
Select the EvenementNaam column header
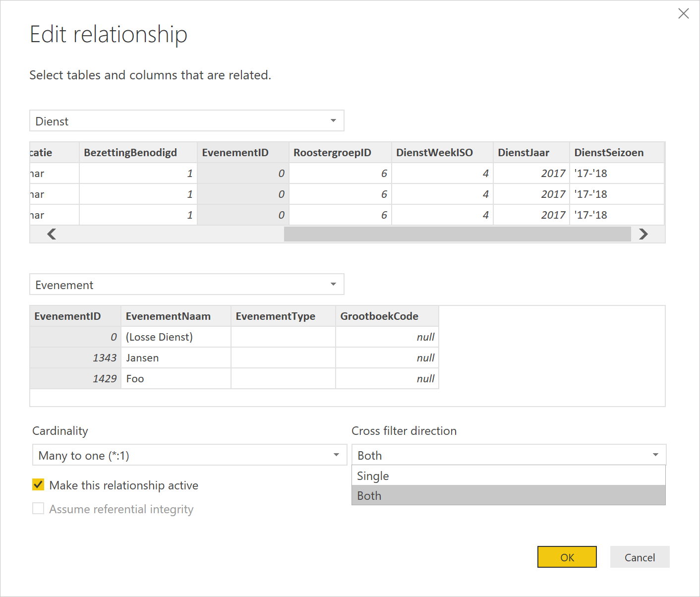pyautogui.click(x=176, y=316)
